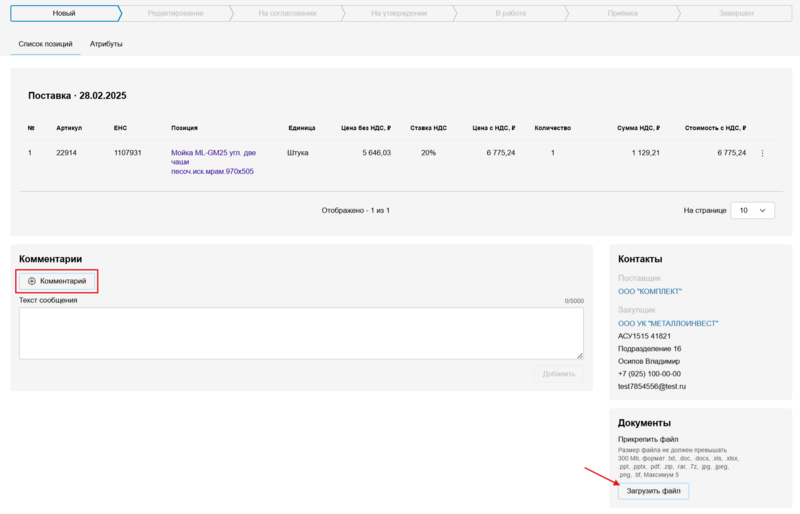Screen dimensions: 800x514
Task: Select the Завершен status step
Action: tap(736, 13)
